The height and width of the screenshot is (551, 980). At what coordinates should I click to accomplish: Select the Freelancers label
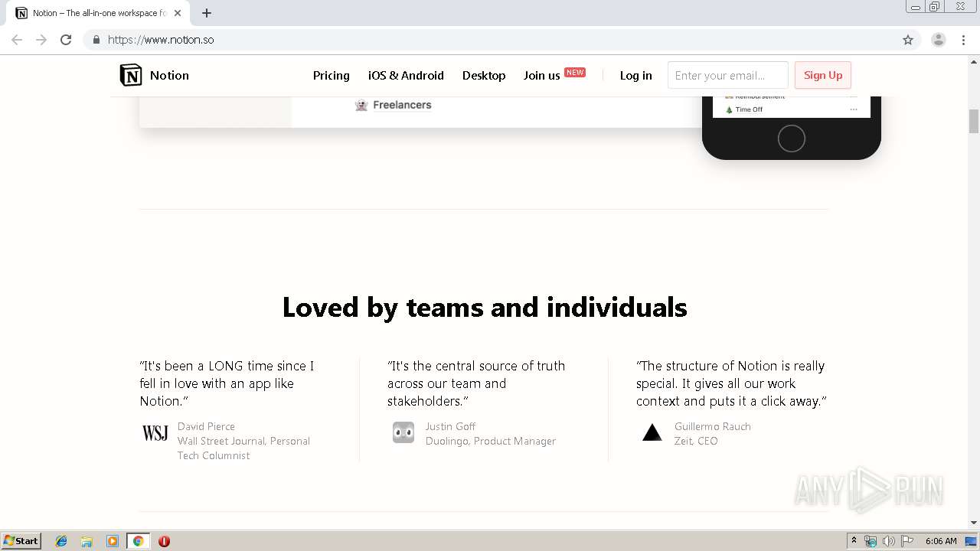pyautogui.click(x=402, y=105)
